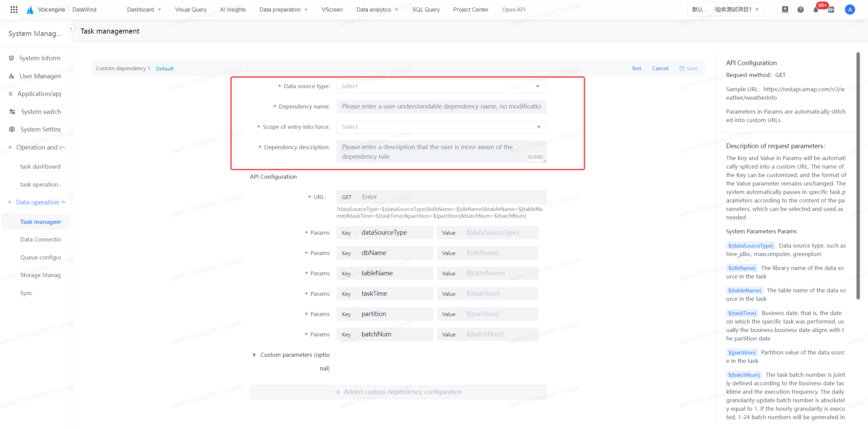This screenshot has height=429, width=868.
Task: Open the VScreen menu item
Action: (332, 9)
